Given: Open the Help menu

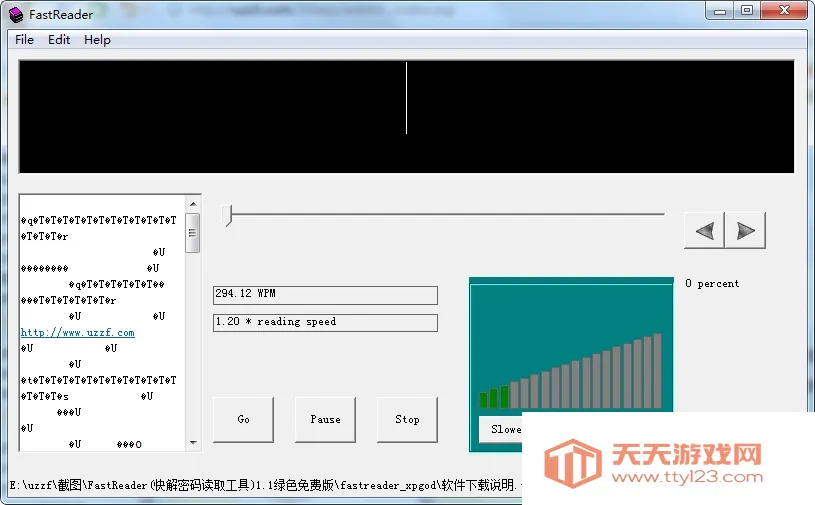Looking at the screenshot, I should click(x=97, y=39).
